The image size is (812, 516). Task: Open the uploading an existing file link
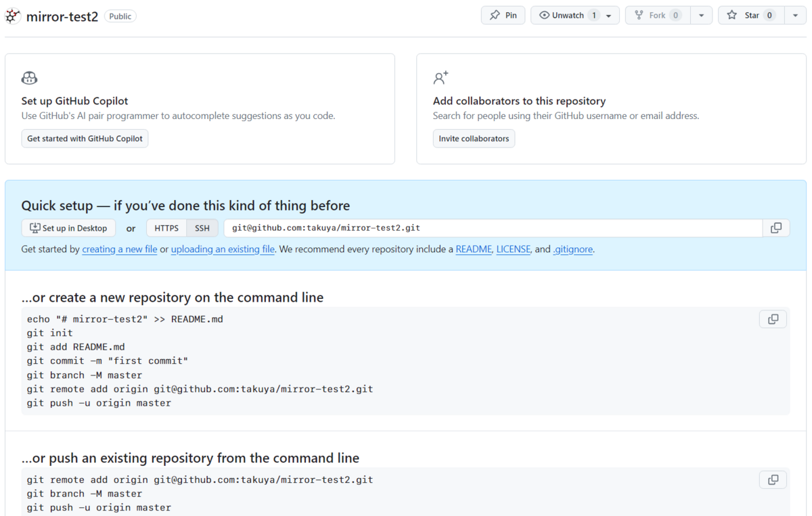pyautogui.click(x=223, y=250)
